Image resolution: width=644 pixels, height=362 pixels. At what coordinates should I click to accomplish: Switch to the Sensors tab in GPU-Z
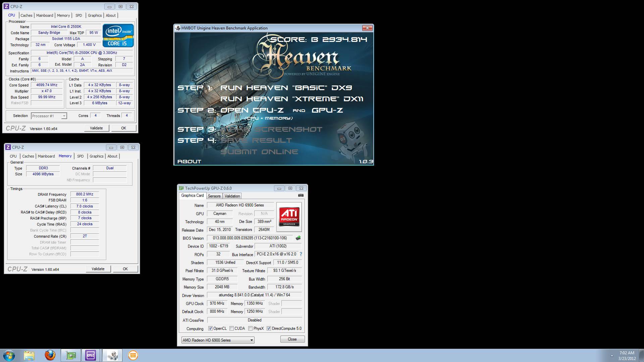(x=214, y=196)
